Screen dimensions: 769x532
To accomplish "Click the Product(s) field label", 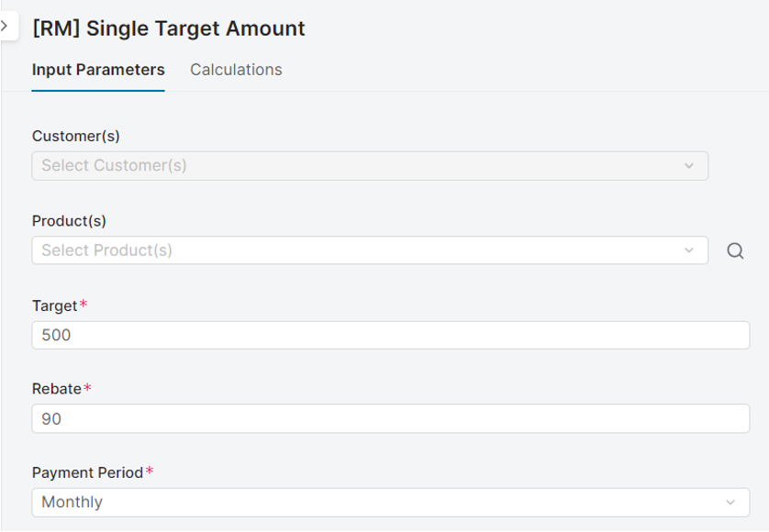I will [x=69, y=221].
